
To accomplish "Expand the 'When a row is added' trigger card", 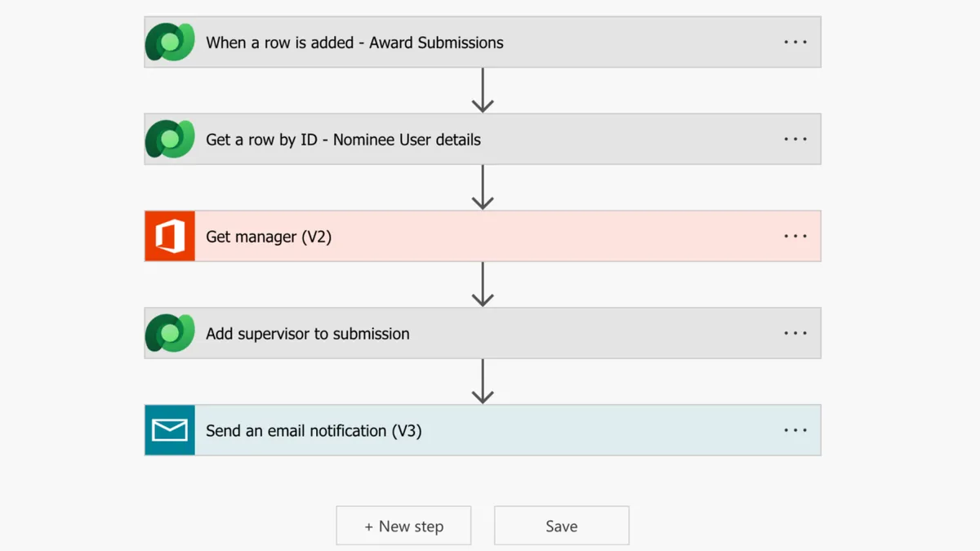I will click(354, 42).
